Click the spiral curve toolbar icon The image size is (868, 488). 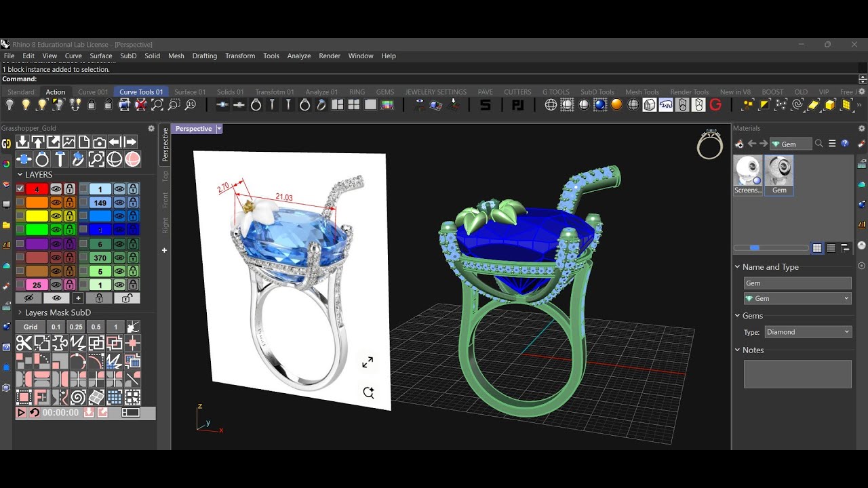[797, 105]
